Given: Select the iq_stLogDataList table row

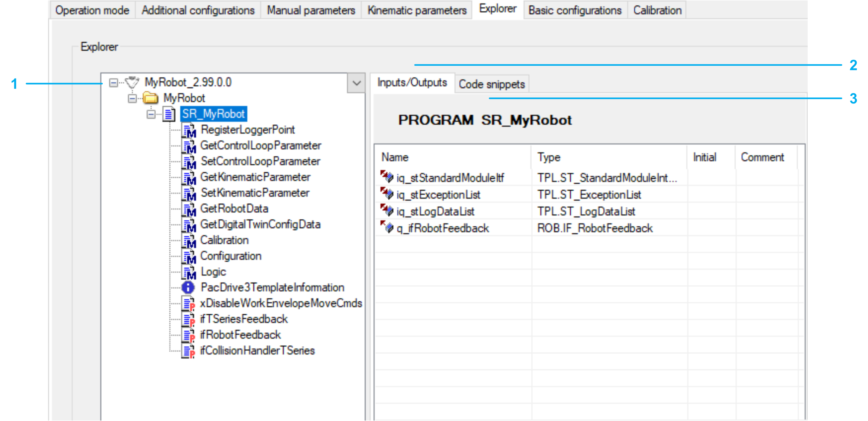Looking at the screenshot, I should [x=435, y=211].
